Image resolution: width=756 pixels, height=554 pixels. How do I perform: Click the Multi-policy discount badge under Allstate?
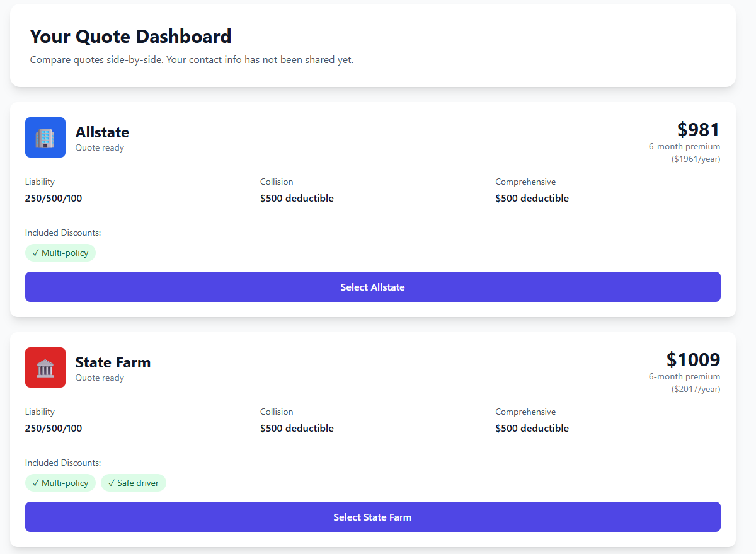[x=60, y=253]
